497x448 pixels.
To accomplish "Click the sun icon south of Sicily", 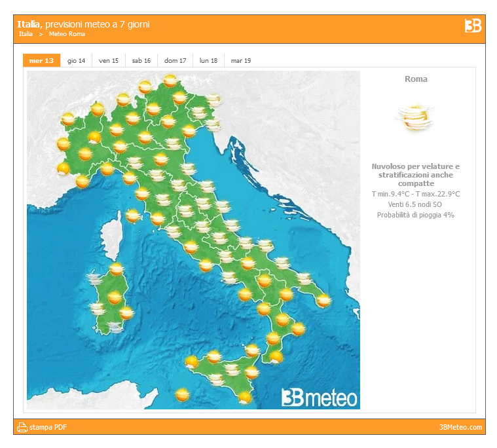I will 182,395.
